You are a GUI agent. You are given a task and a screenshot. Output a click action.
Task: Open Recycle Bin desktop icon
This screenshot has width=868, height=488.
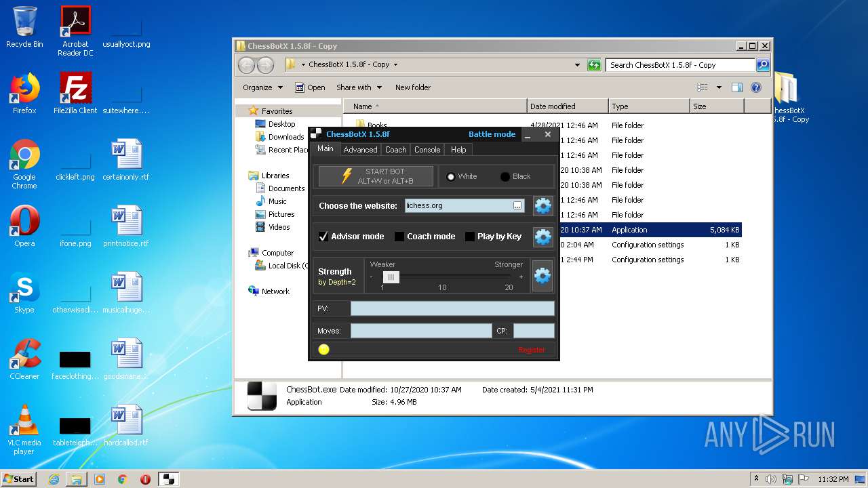point(24,27)
